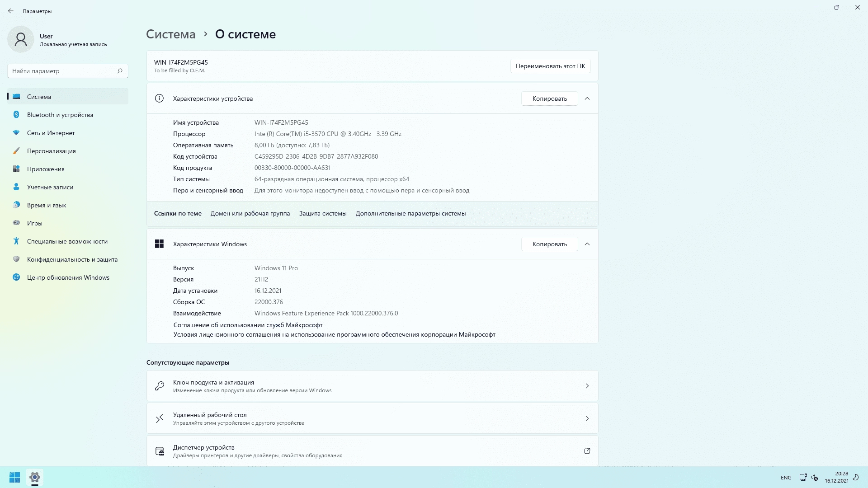Open Время и язык settings
868x488 pixels.
[68, 205]
